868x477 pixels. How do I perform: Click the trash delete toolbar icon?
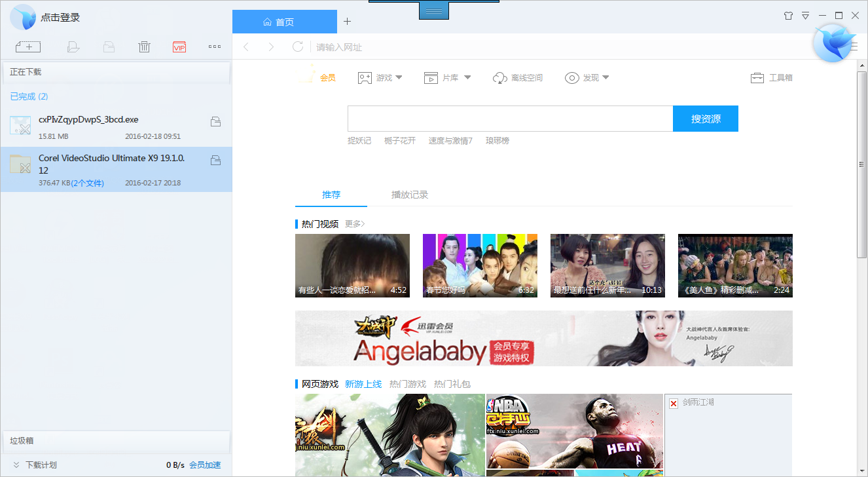[144, 47]
